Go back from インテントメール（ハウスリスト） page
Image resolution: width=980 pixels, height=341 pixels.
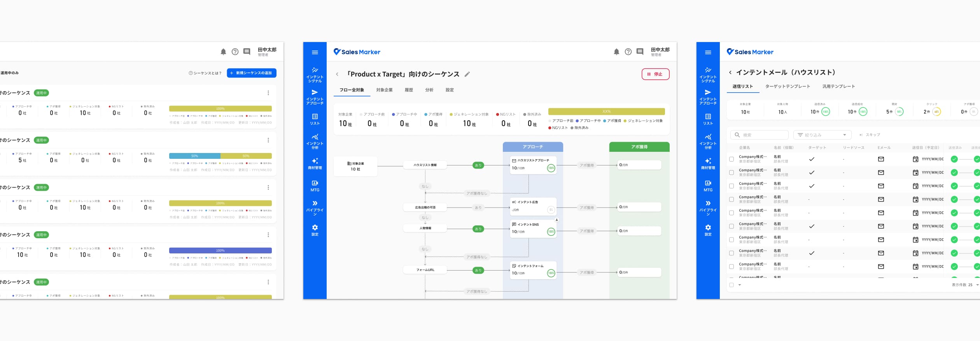(x=730, y=72)
